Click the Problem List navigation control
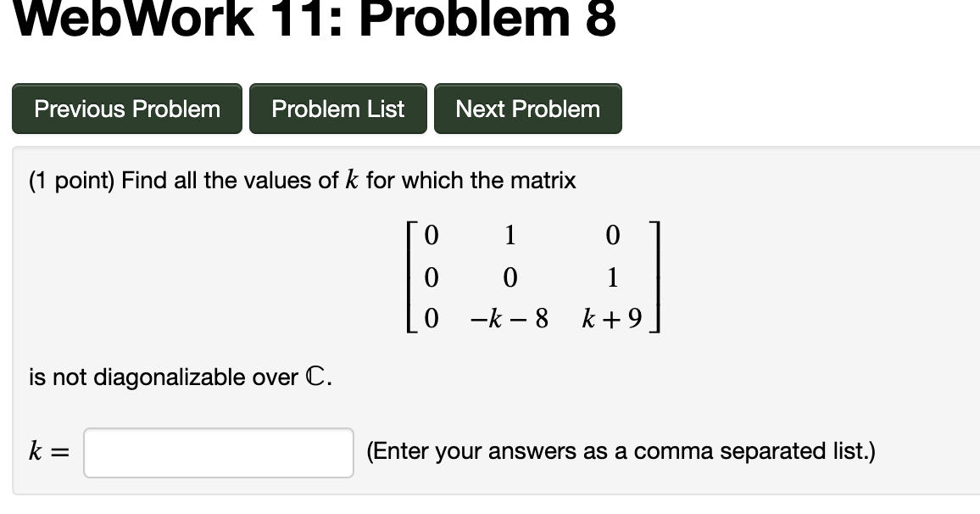Image resolution: width=980 pixels, height=514 pixels. coord(337,109)
